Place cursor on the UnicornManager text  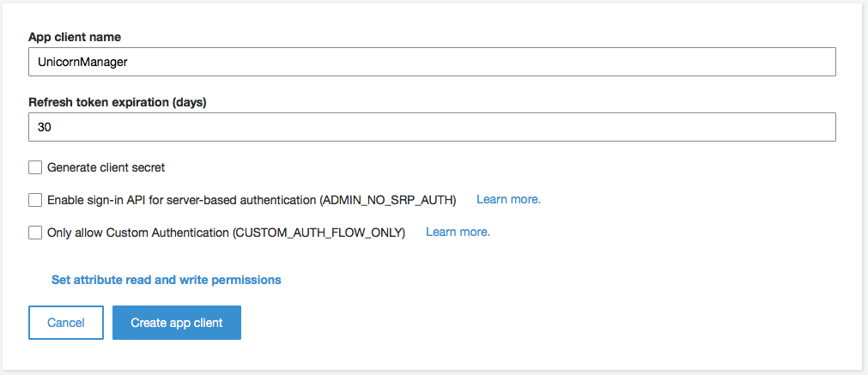tap(82, 63)
